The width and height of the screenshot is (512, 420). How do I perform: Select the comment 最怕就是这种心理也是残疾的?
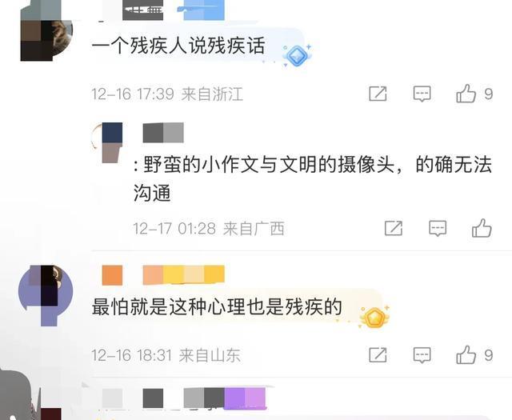pyautogui.click(x=217, y=307)
